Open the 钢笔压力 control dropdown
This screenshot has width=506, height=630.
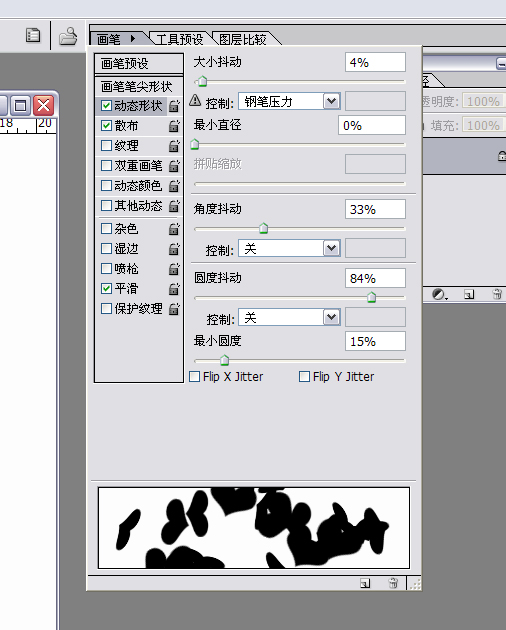pos(332,101)
